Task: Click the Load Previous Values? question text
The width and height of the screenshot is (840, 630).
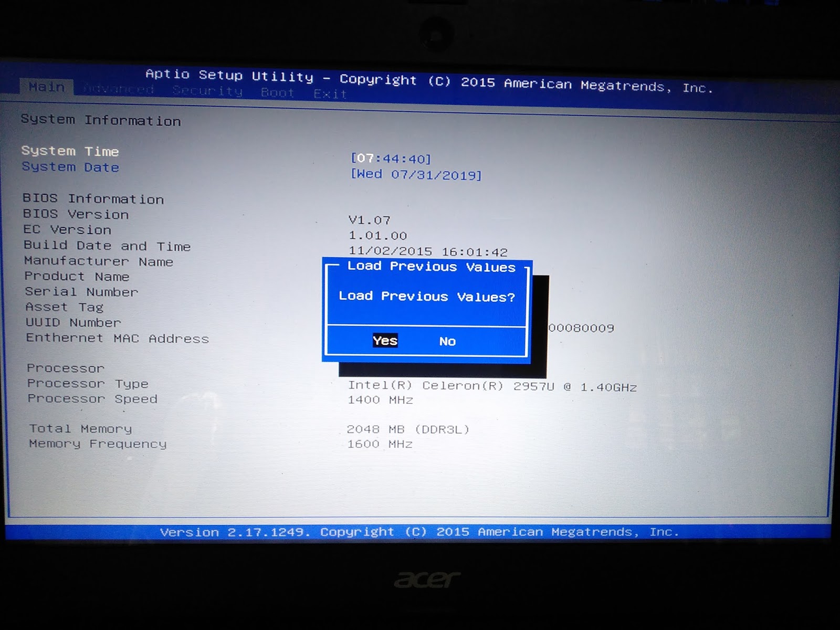Action: click(427, 297)
